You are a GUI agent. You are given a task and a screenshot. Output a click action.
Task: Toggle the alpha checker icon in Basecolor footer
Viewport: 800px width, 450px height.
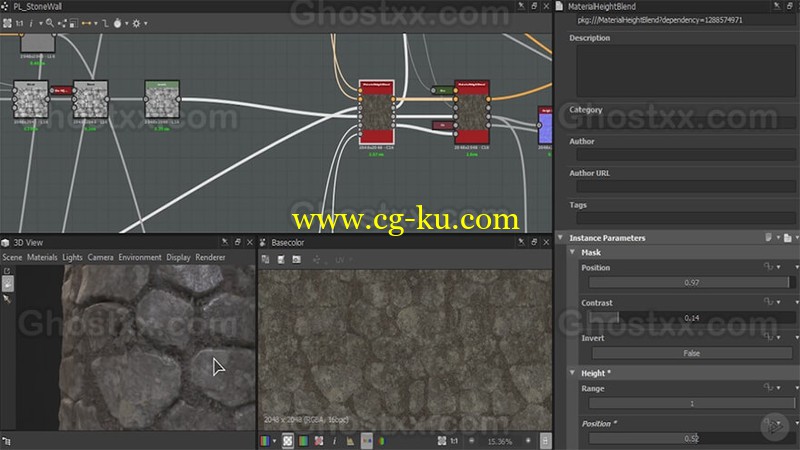click(319, 441)
